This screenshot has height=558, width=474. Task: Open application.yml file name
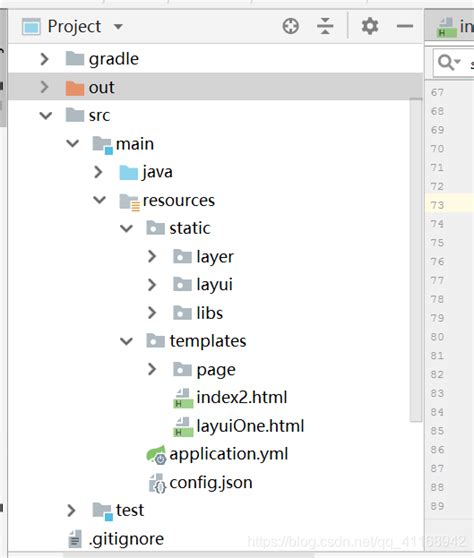coord(229,455)
